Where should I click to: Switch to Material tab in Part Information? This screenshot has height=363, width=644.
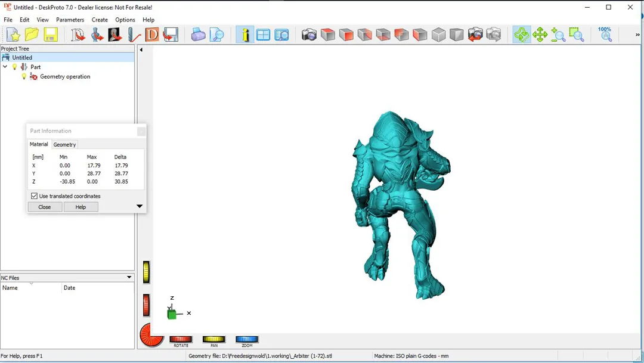[x=39, y=144]
